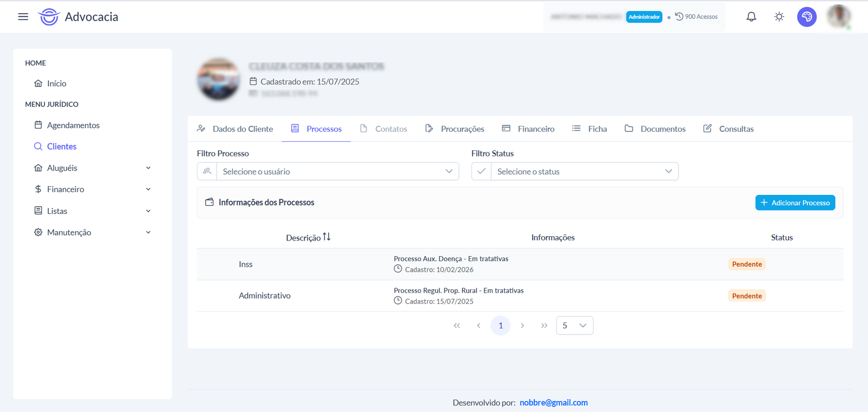Open the hamburger menu icon
Screen dimensions: 868x412
click(23, 17)
